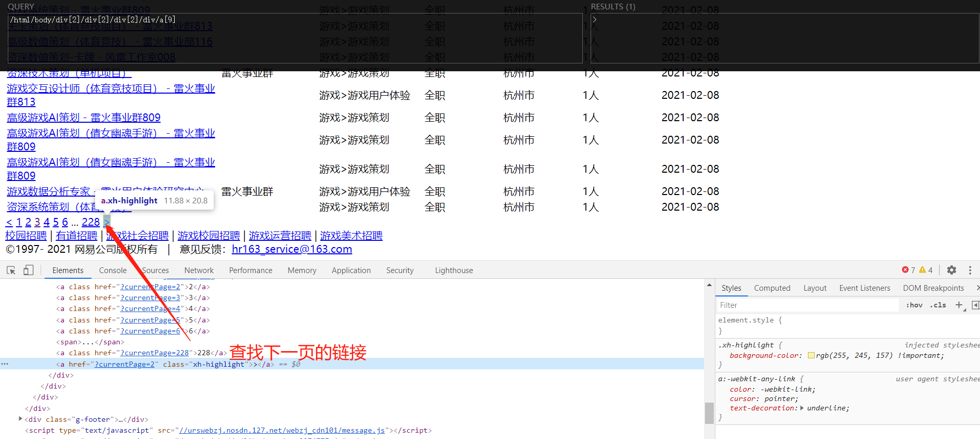980x439 pixels.
Task: Expand the text-decoration shorthand triangle
Action: (x=802, y=408)
